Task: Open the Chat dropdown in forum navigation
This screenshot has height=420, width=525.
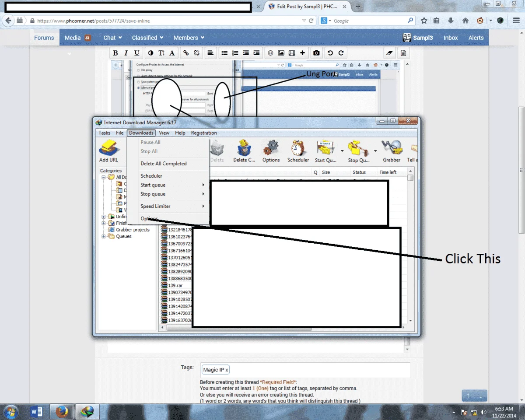Action: click(x=112, y=38)
